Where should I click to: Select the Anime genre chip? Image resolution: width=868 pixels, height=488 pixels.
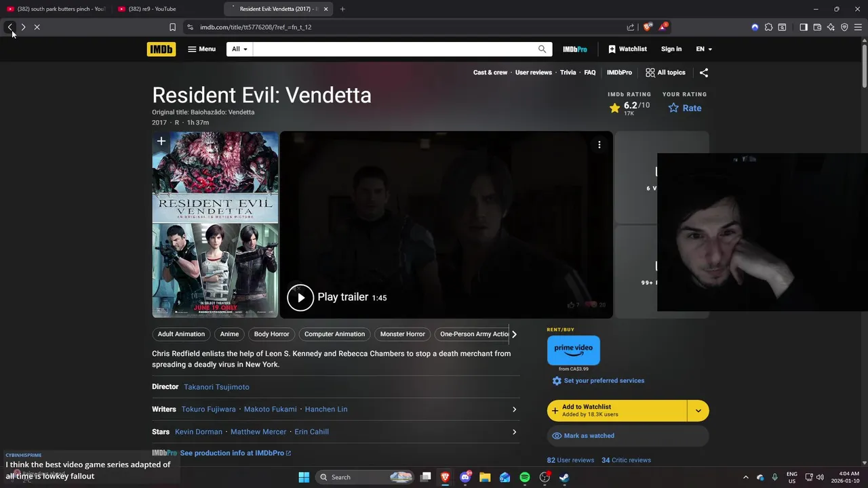point(229,334)
